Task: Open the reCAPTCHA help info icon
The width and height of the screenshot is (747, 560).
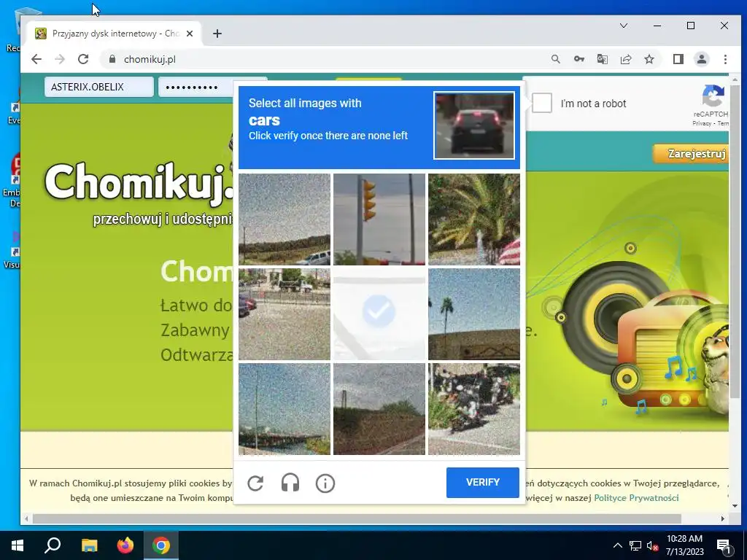Action: (325, 483)
